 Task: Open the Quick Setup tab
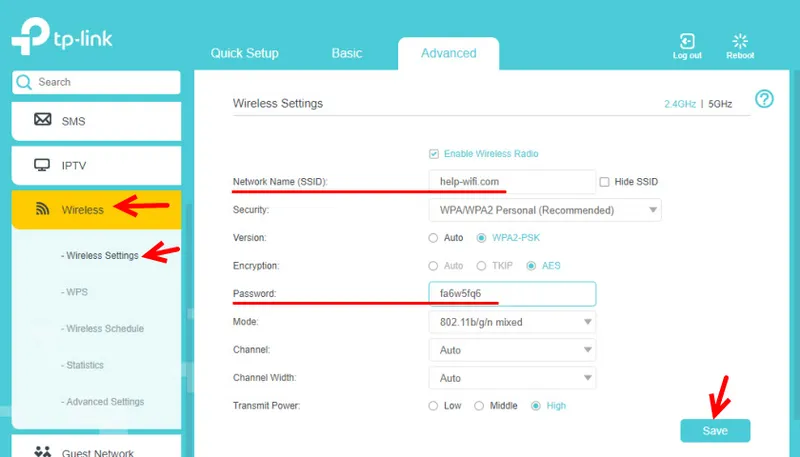tap(244, 53)
